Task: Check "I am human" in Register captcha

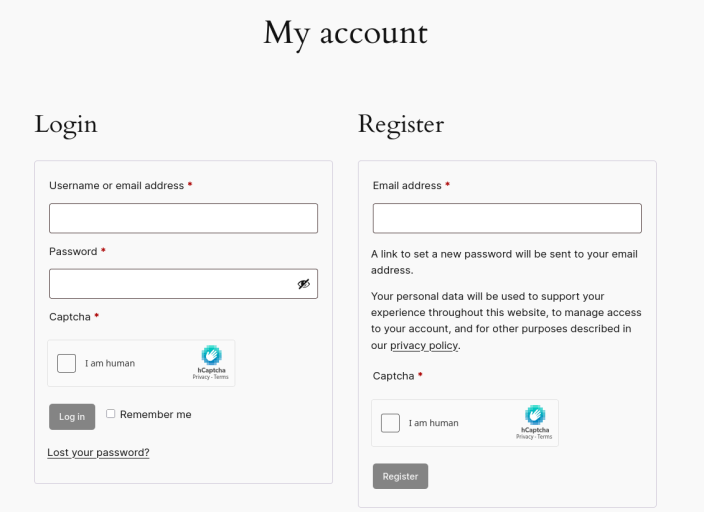Action: pyautogui.click(x=391, y=423)
